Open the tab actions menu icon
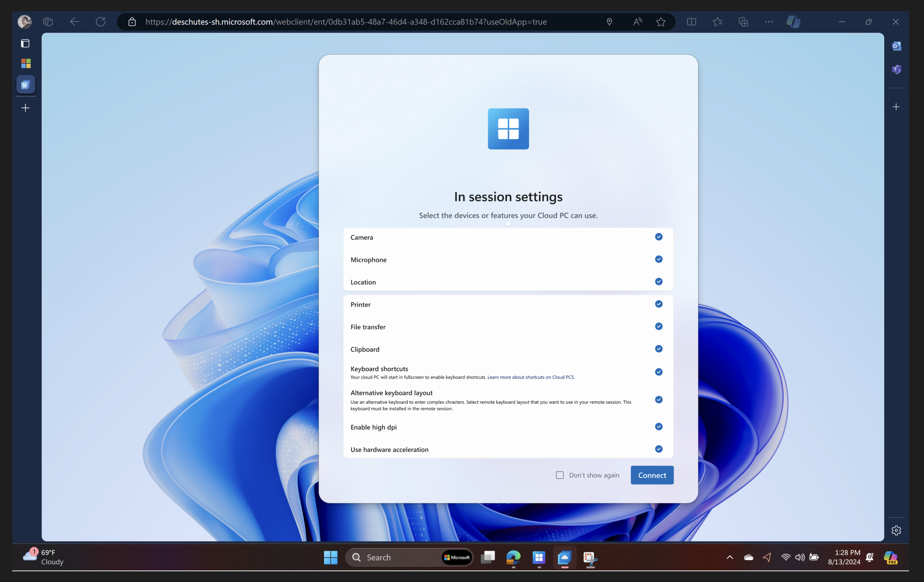This screenshot has height=582, width=924. click(x=26, y=43)
